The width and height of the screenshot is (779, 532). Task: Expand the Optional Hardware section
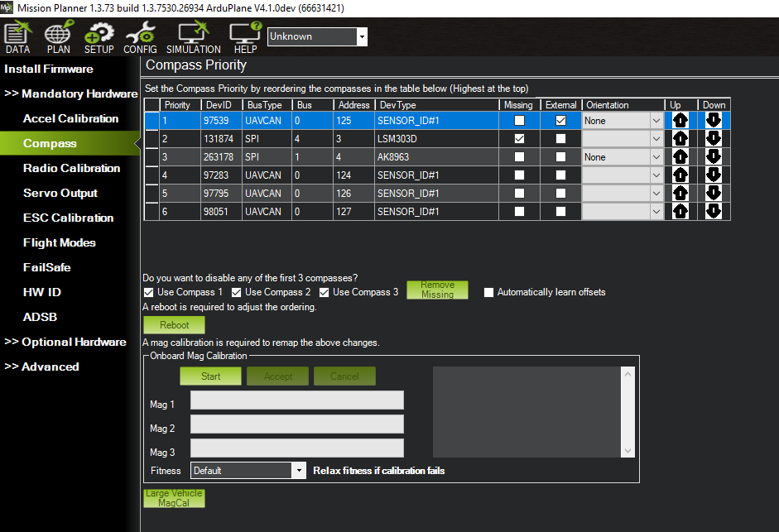coord(65,342)
